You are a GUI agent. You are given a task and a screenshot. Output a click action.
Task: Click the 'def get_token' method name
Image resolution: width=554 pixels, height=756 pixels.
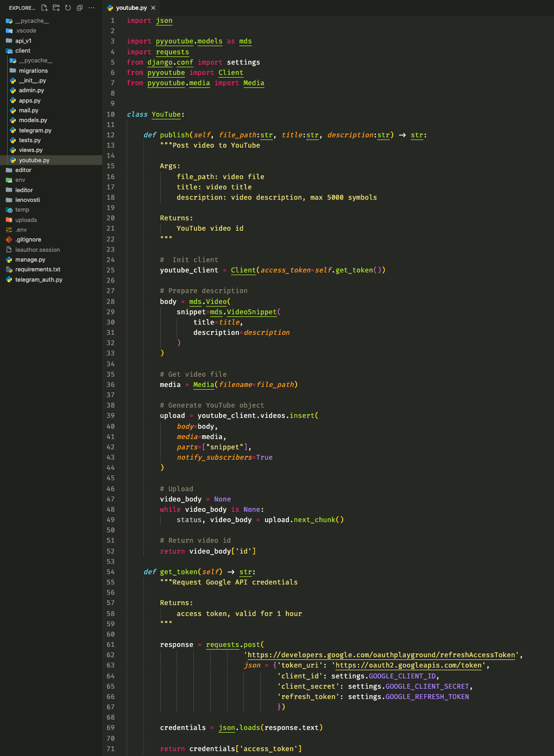[x=179, y=572]
